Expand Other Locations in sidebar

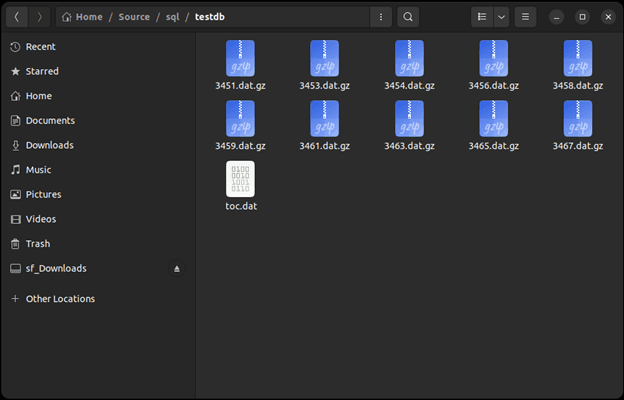point(60,299)
